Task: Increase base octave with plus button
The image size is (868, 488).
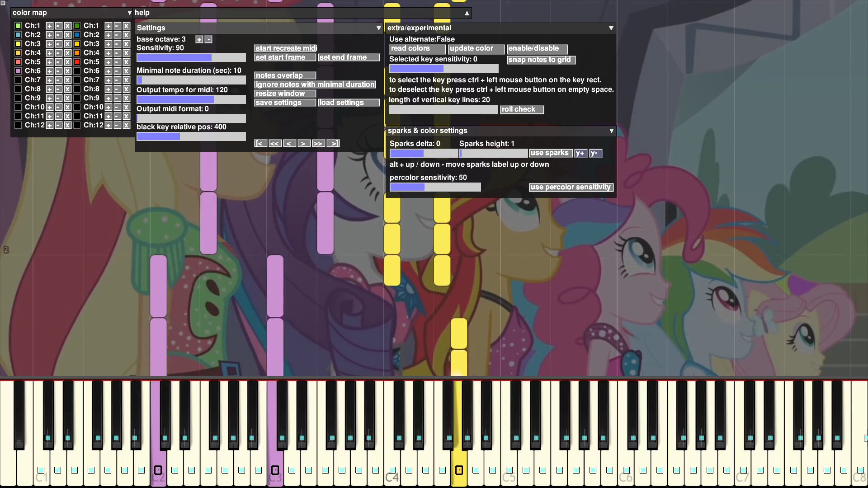Action: (x=199, y=39)
